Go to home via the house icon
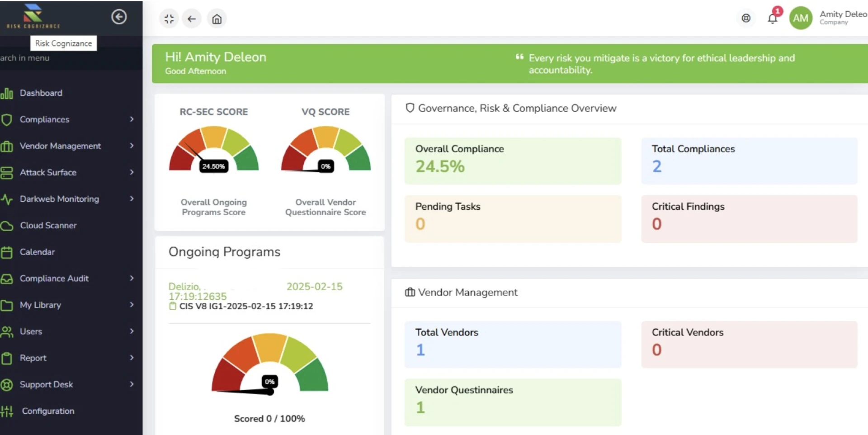 (x=217, y=19)
